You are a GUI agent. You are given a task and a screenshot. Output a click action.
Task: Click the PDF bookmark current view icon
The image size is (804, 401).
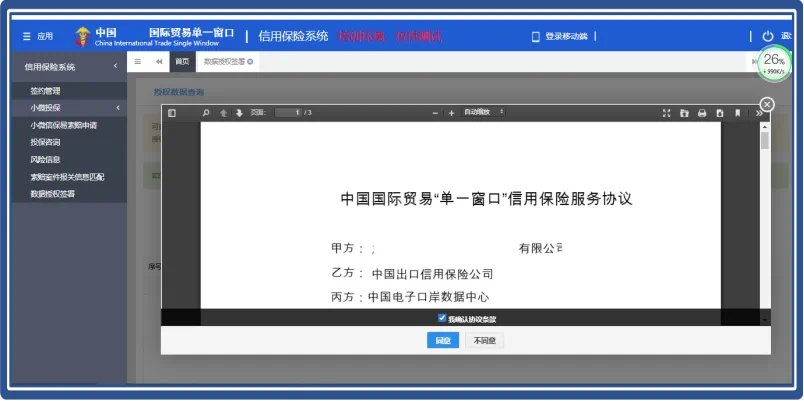737,113
